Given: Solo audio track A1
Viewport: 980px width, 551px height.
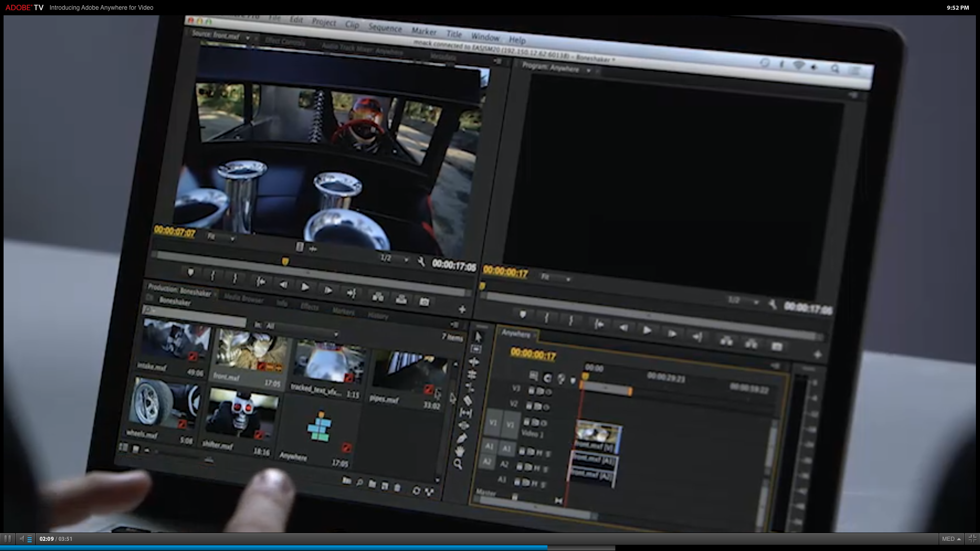Looking at the screenshot, I should point(548,454).
